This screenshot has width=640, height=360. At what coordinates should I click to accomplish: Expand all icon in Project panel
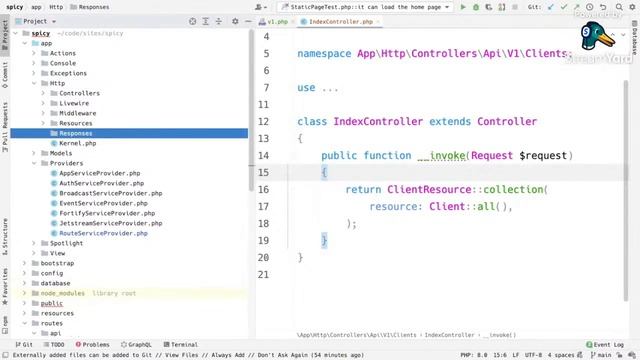coord(205,21)
